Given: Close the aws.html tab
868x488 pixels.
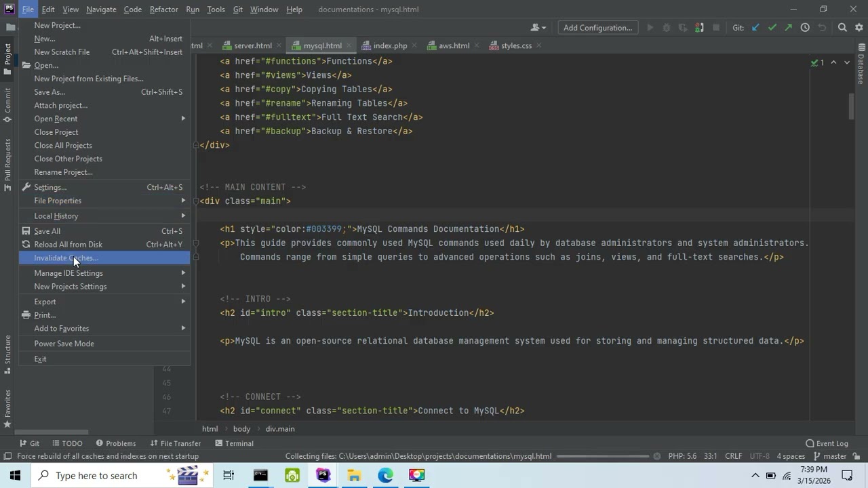Looking at the screenshot, I should pyautogui.click(x=476, y=45).
